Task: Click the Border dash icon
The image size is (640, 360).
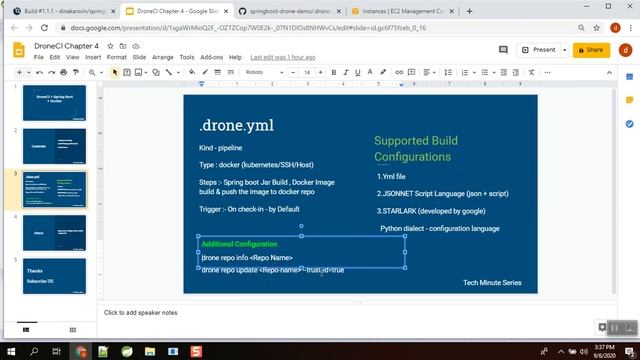Action: (231, 73)
